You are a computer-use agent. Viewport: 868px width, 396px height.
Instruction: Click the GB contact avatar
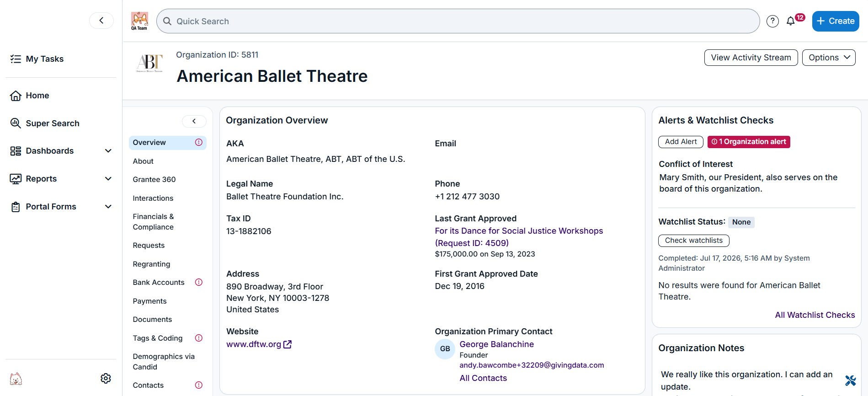click(x=445, y=349)
